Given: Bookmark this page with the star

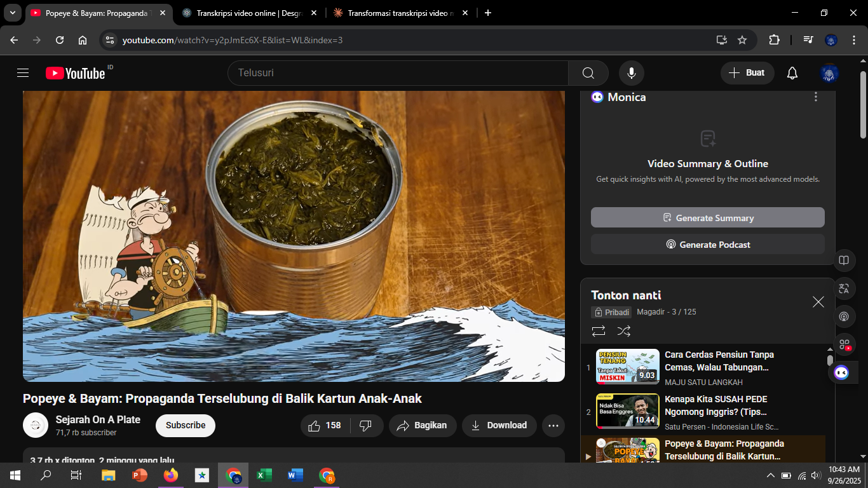Looking at the screenshot, I should coord(742,40).
